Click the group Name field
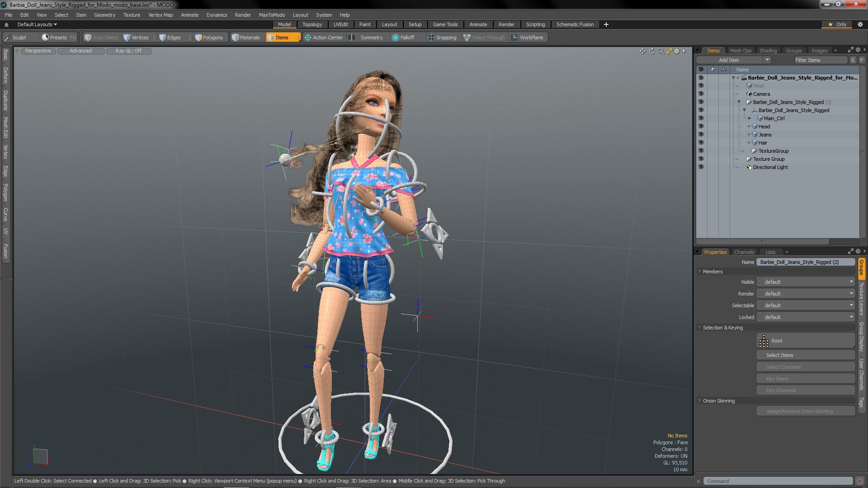 tap(806, 262)
